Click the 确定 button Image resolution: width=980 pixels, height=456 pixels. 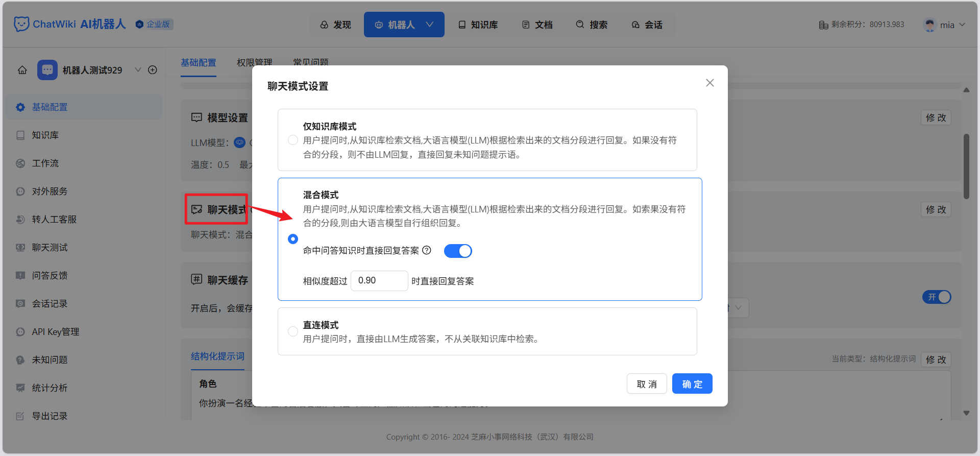click(x=692, y=384)
